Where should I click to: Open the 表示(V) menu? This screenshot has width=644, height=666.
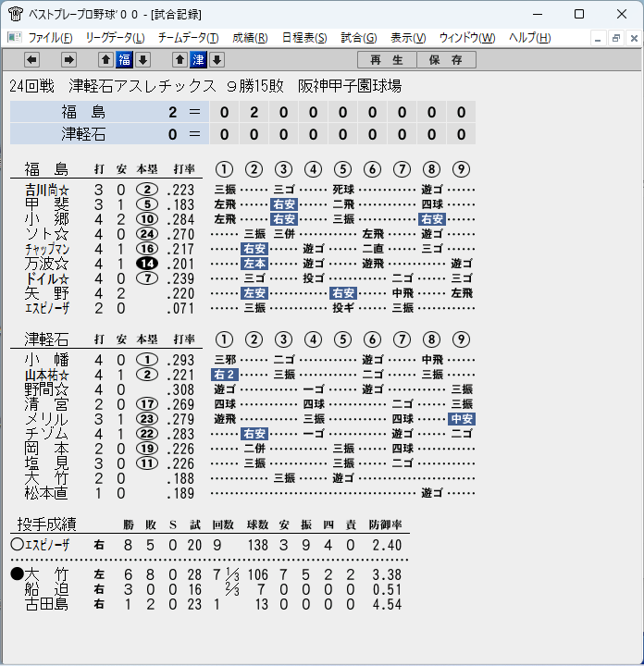[408, 38]
